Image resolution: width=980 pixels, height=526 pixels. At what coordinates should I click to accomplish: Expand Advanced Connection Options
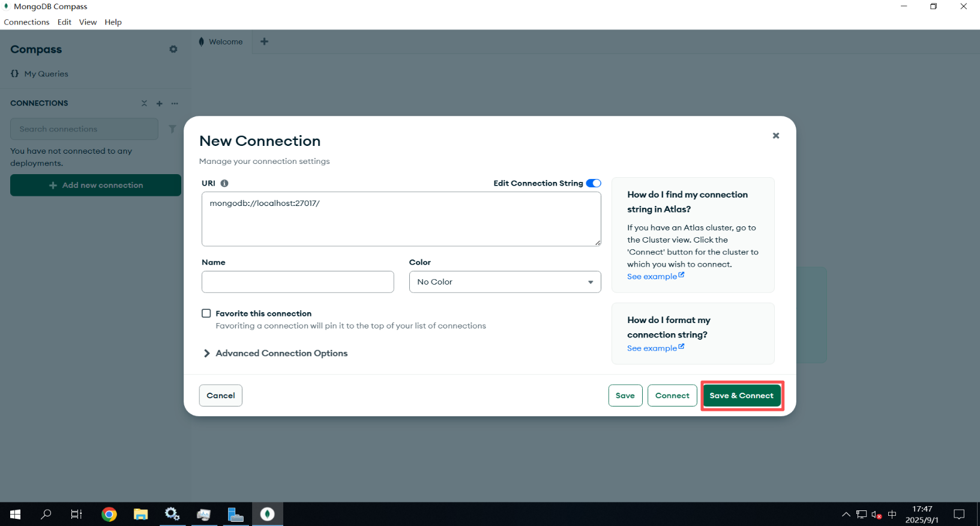point(276,353)
